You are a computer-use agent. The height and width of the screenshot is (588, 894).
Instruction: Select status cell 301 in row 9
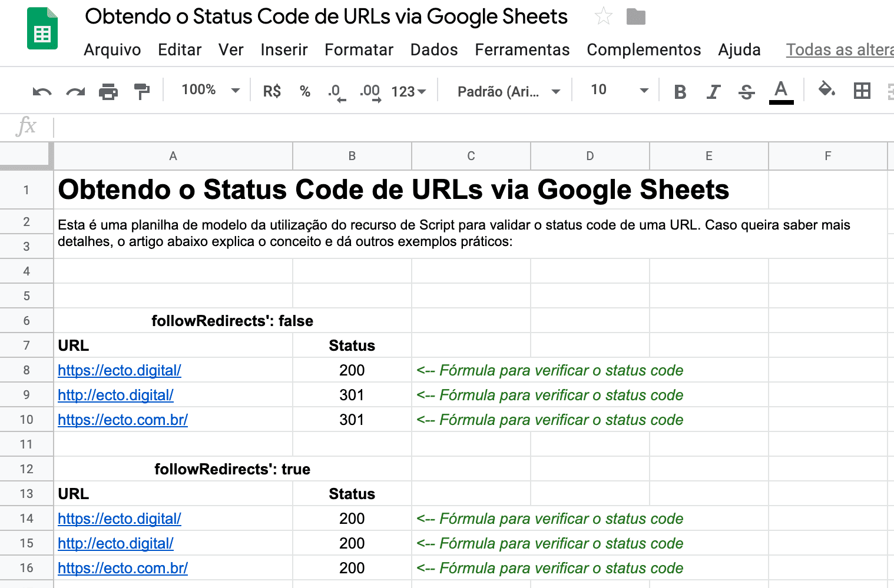click(x=352, y=395)
